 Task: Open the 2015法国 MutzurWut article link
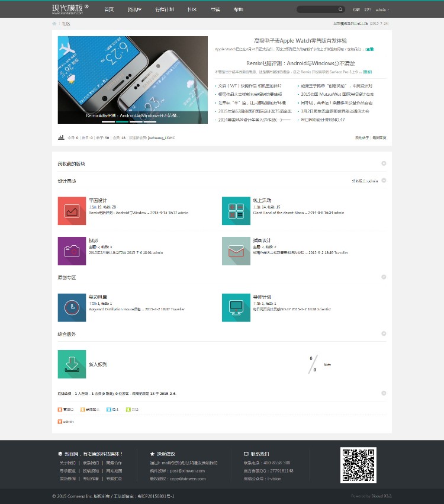coord(337,94)
